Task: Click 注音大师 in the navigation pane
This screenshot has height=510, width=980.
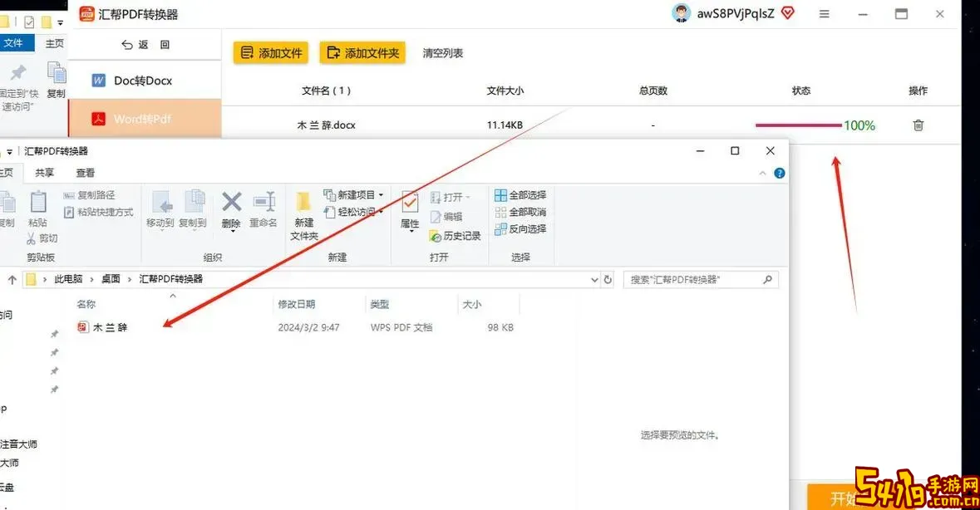Action: coord(19,444)
